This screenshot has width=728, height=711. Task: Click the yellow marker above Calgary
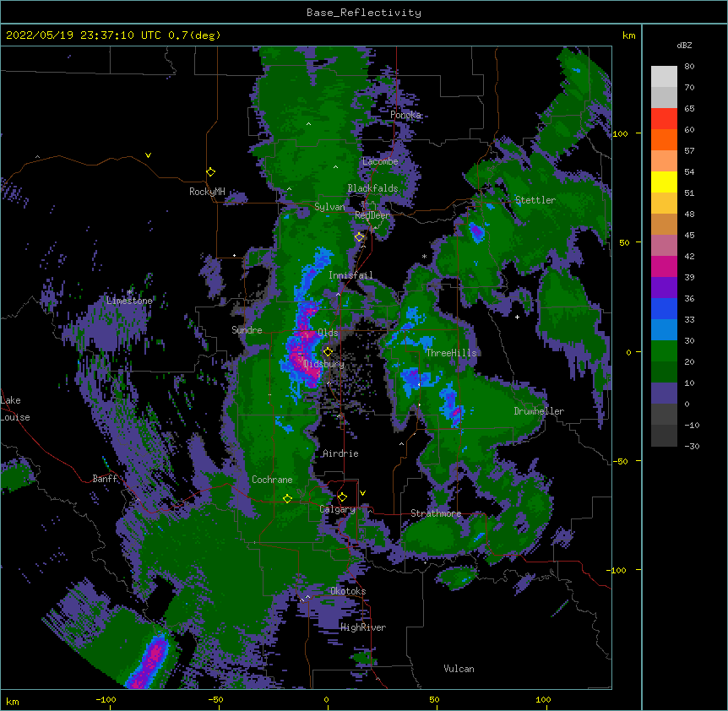pyautogui.click(x=342, y=497)
